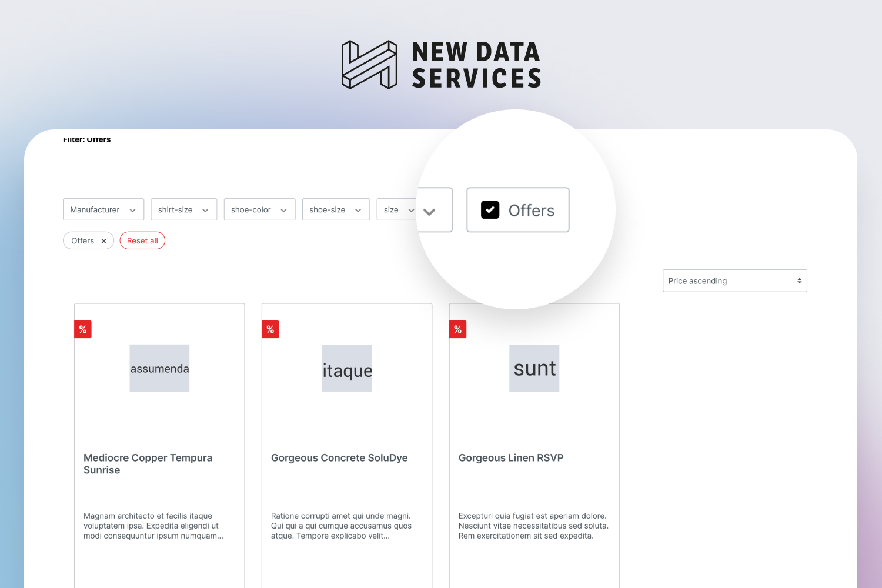Click the NEW DATA SERVICES title text
The image size is (882, 588).
(476, 65)
